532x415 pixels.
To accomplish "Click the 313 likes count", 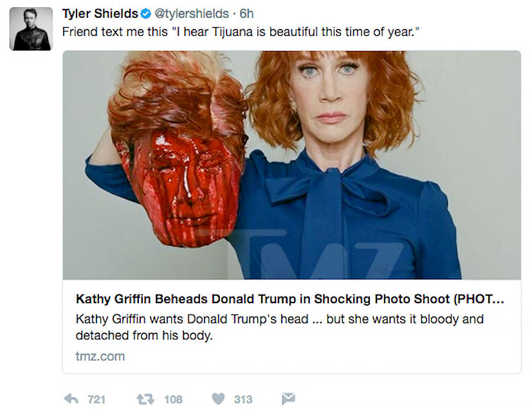I will (243, 400).
